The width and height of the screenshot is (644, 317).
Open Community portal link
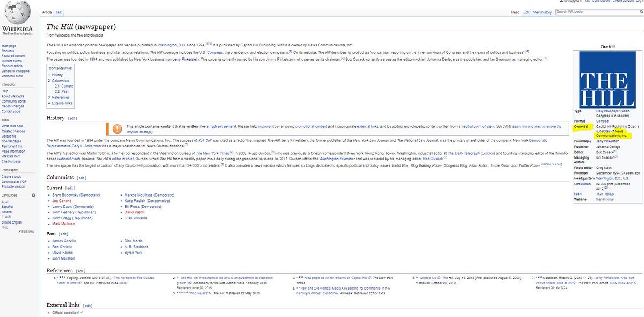pos(14,101)
